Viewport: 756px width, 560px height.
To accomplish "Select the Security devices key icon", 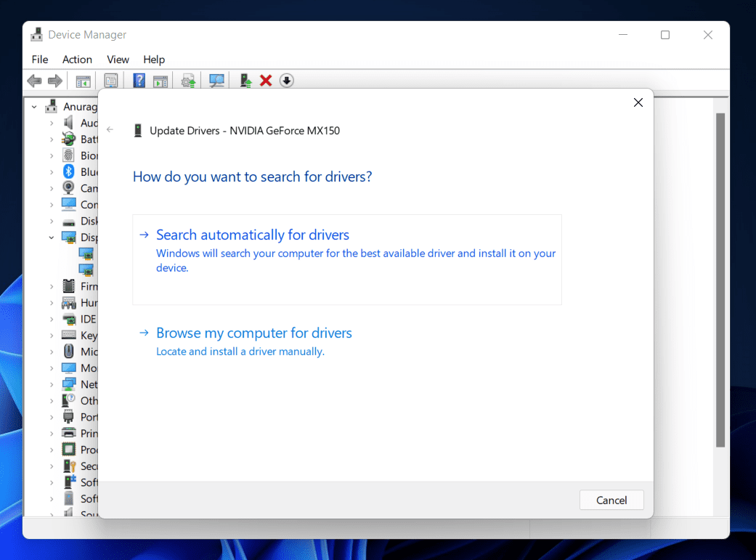I will 70,466.
